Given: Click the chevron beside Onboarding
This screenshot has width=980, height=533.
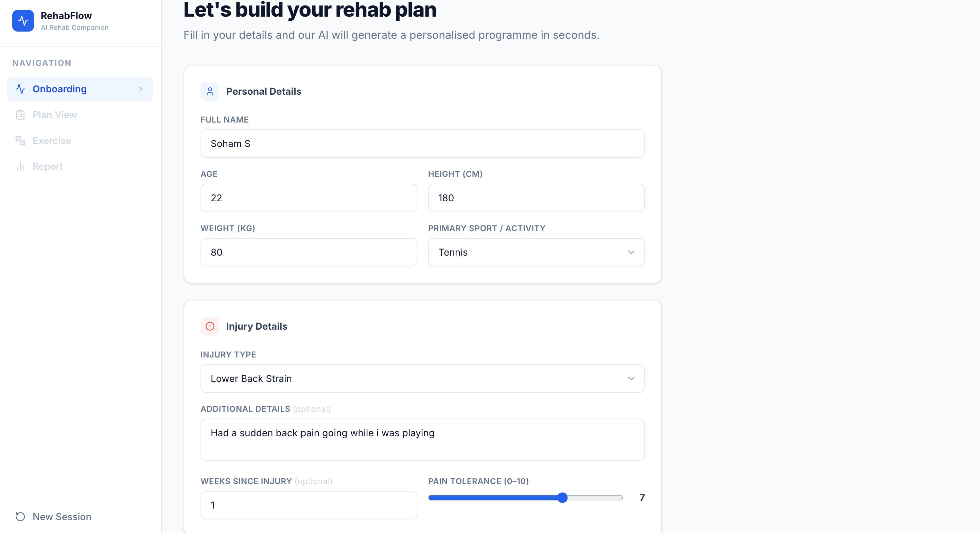Looking at the screenshot, I should point(140,89).
